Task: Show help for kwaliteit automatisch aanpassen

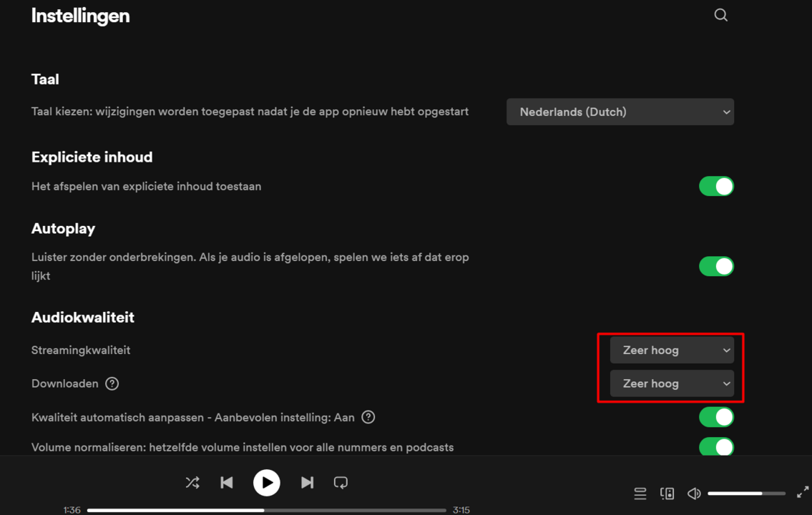Action: coord(368,417)
